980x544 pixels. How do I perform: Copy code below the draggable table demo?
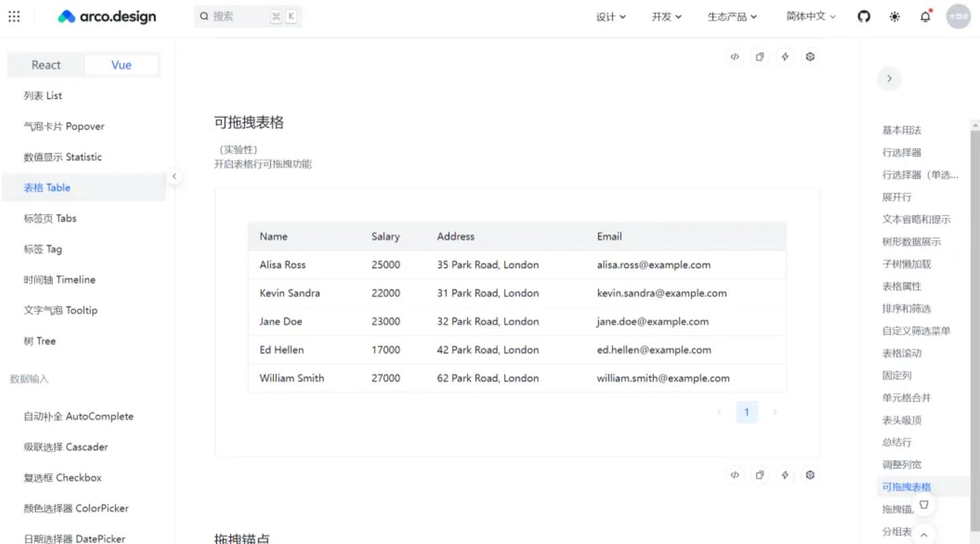(x=759, y=475)
